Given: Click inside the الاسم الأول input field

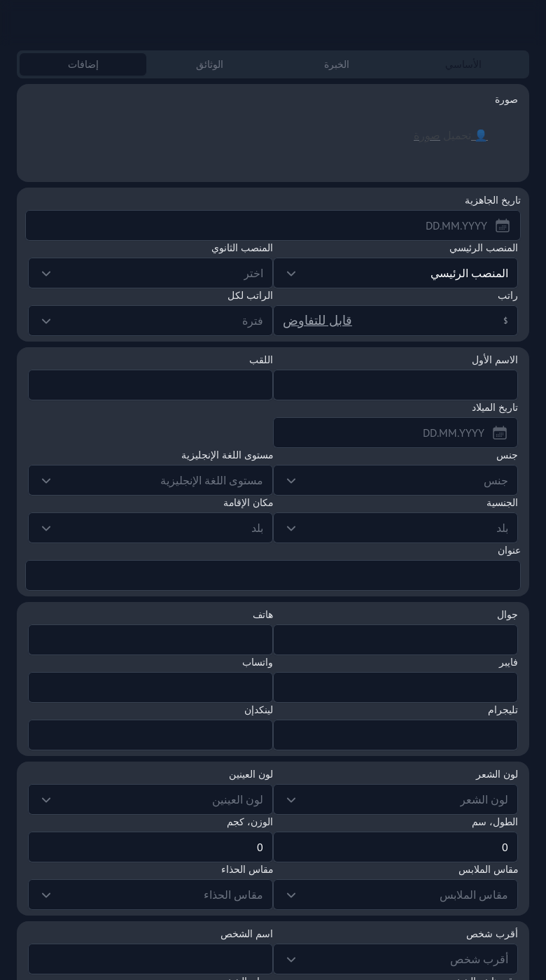Looking at the screenshot, I should [x=395, y=385].
